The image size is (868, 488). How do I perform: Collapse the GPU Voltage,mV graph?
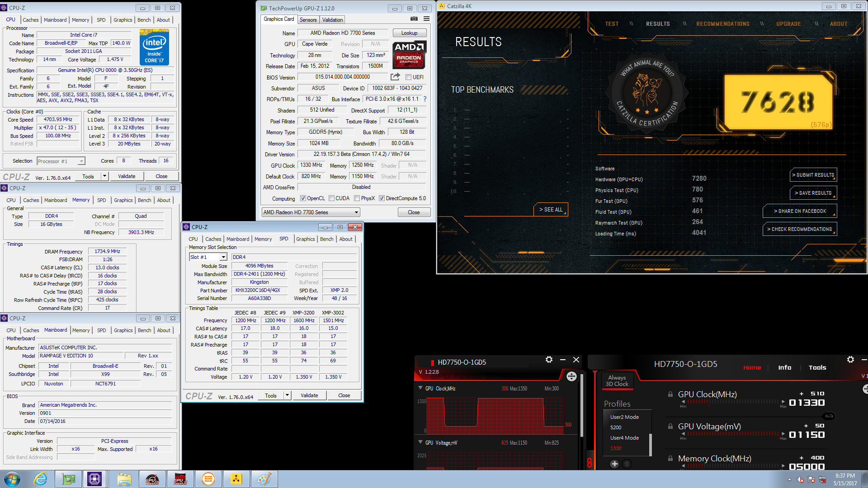pos(420,442)
